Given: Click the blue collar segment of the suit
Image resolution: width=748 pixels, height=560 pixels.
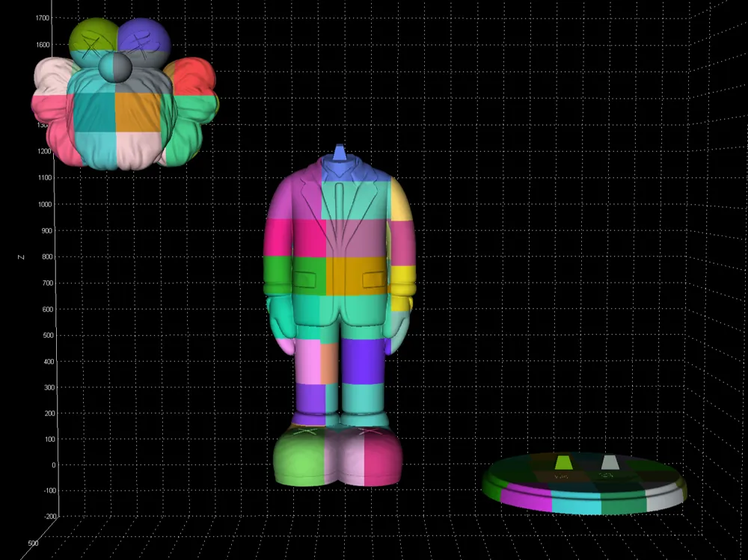Looking at the screenshot, I should coord(340,172).
